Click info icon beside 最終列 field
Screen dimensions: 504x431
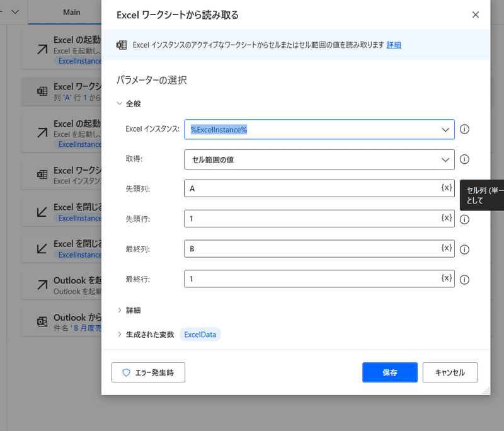[x=464, y=250]
